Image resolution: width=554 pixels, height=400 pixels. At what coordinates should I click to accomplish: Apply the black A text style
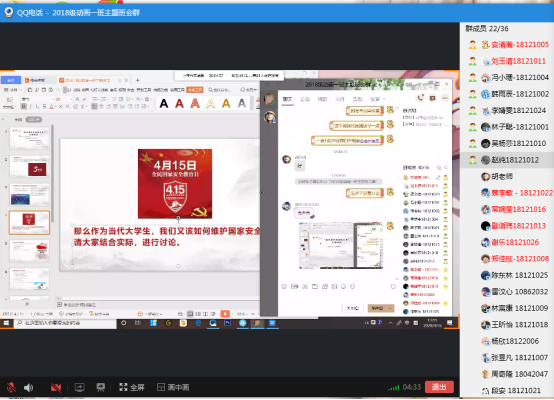(164, 104)
